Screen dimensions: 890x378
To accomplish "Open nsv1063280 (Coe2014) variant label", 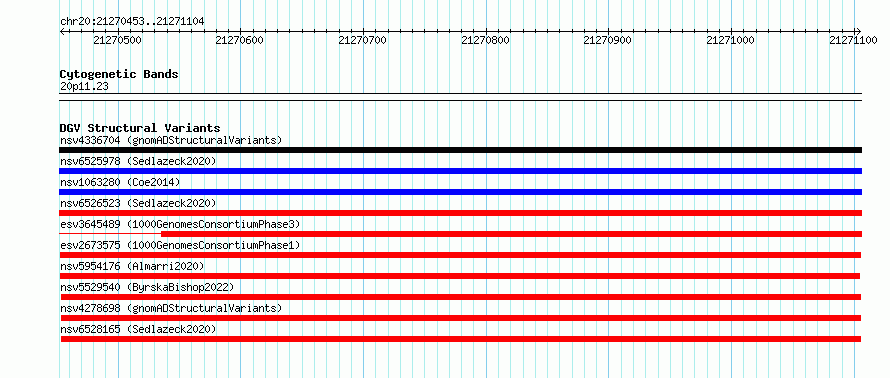I will tap(120, 182).
